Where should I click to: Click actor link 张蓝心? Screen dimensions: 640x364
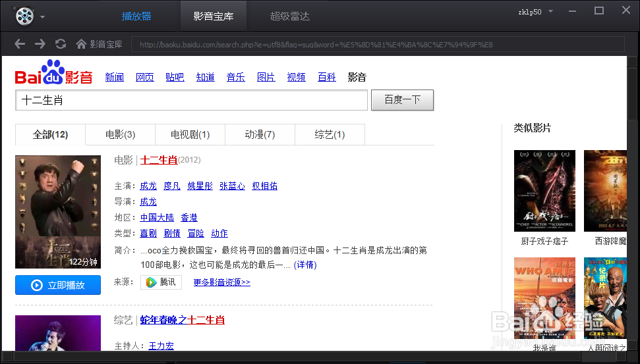click(232, 186)
